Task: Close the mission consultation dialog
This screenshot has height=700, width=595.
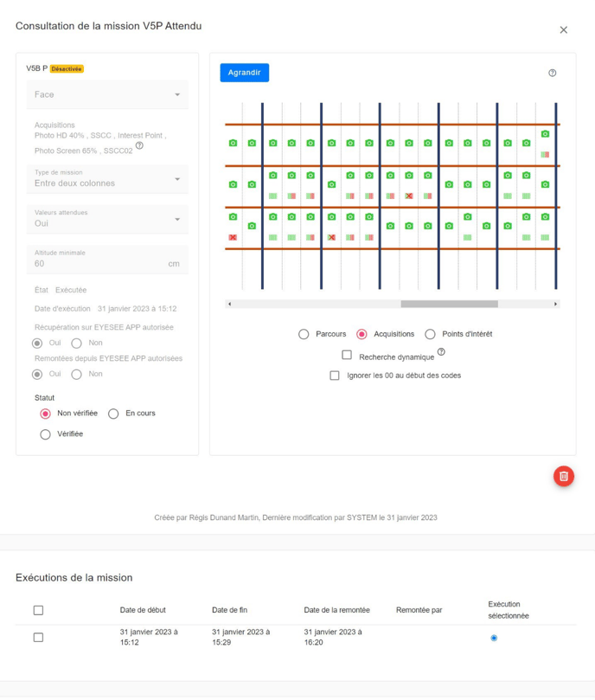Action: point(563,30)
